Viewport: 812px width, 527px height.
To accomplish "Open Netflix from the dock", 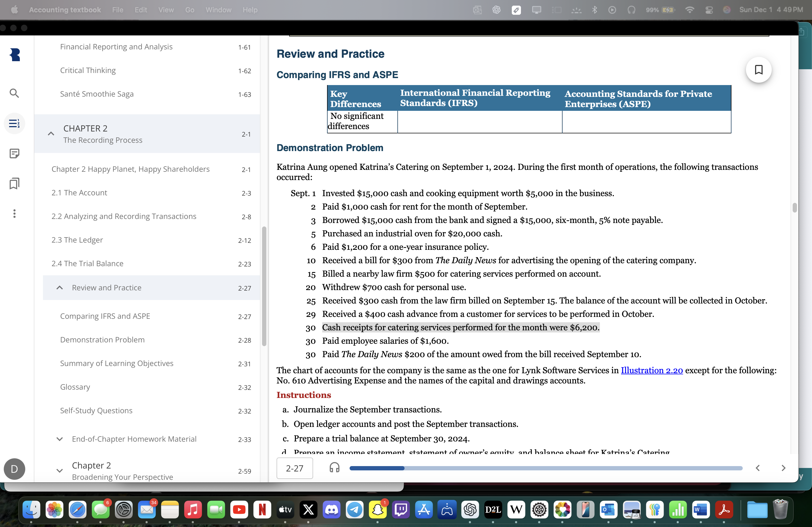I will point(262,510).
